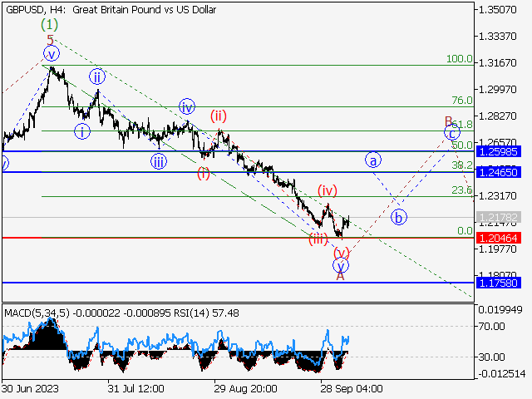
Task: Click red (iii) wave label
Action: (318, 239)
